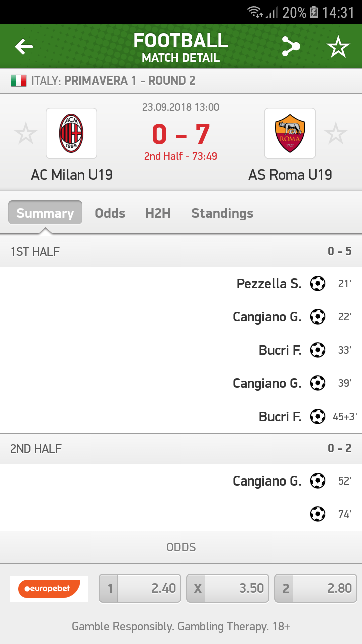The width and height of the screenshot is (362, 644).
Task: Select the Summary tab
Action: 45,213
